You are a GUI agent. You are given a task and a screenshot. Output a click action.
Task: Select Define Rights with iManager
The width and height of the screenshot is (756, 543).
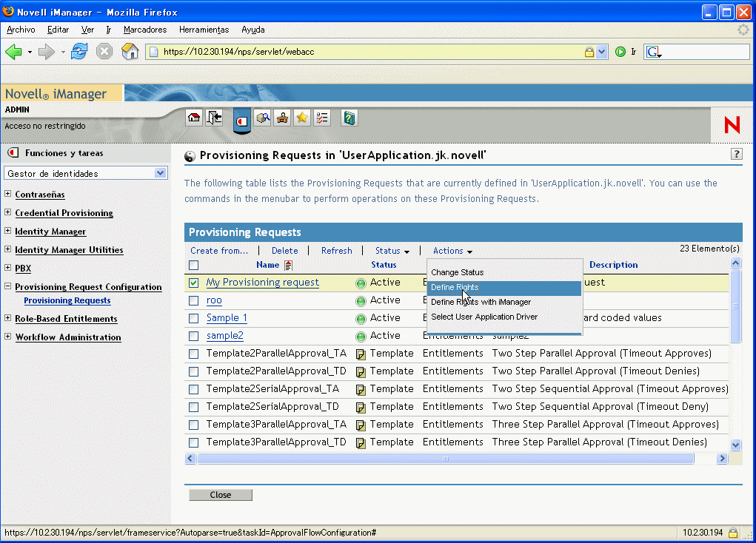pos(481,302)
